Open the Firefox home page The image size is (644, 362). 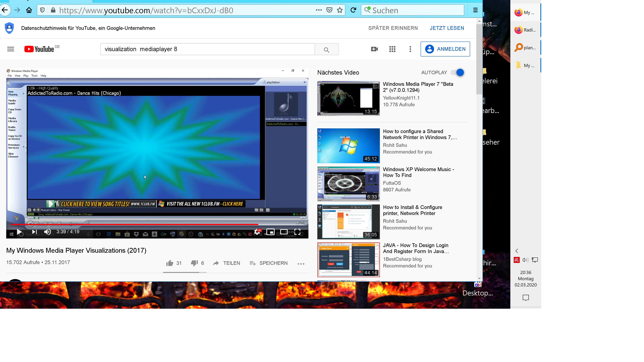point(29,10)
